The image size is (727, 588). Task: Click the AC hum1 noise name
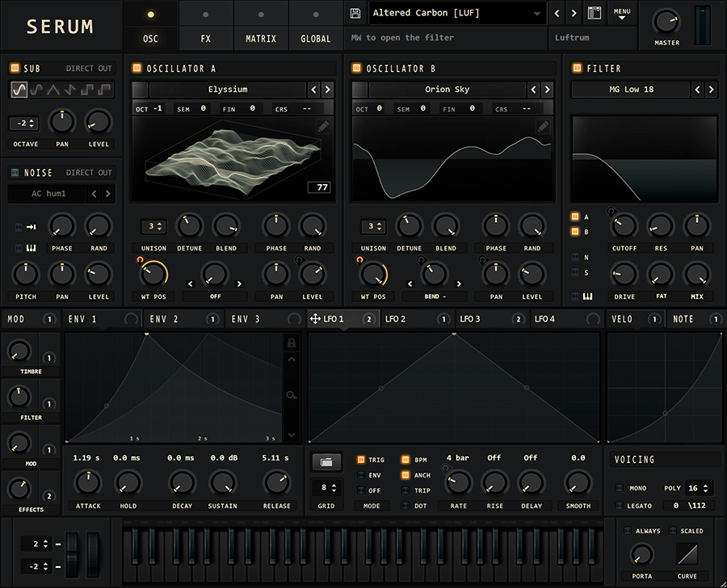coord(48,194)
